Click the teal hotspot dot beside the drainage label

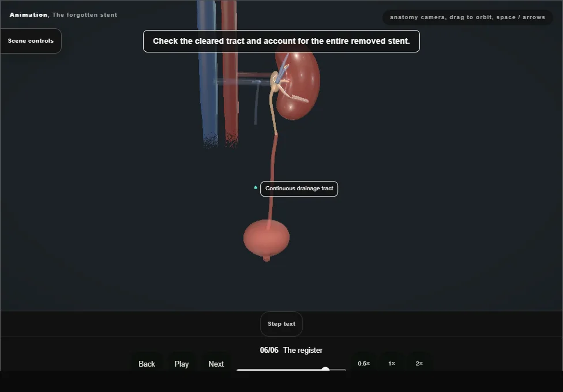coord(256,187)
